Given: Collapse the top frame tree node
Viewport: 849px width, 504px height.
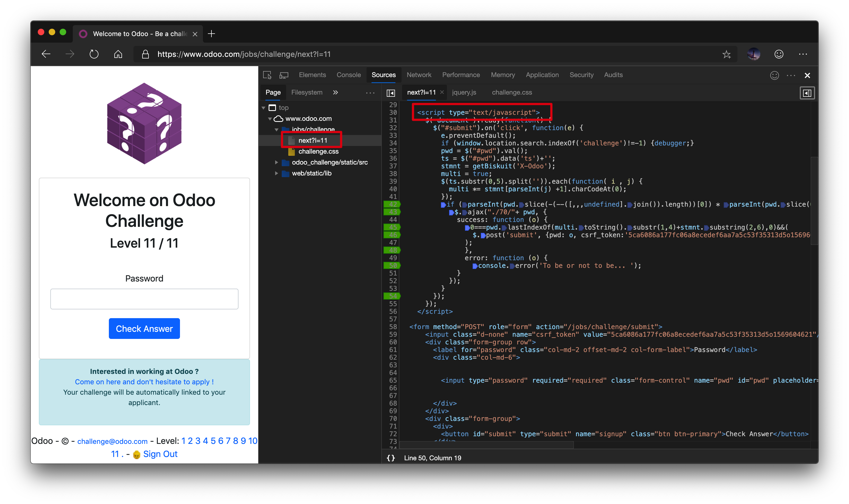Looking at the screenshot, I should 263,108.
